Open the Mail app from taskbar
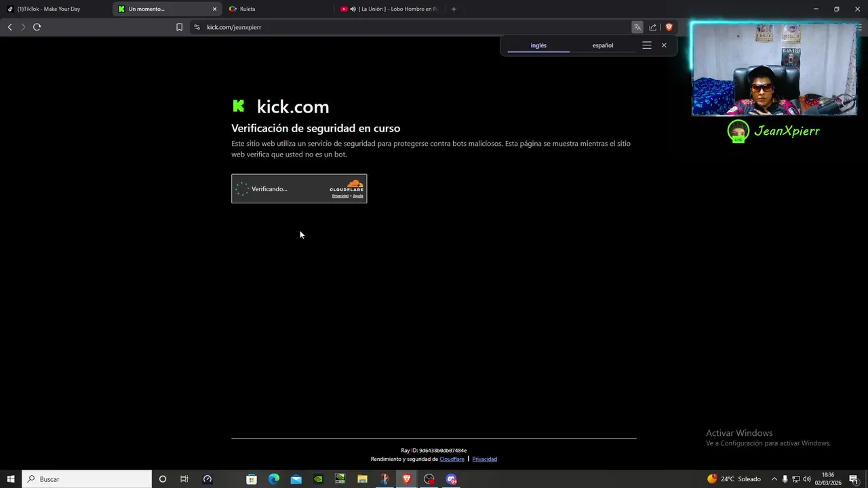 tap(296, 479)
